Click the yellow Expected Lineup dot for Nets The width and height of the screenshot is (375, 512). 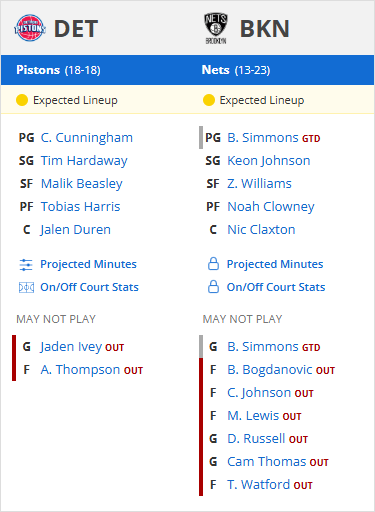coord(209,100)
